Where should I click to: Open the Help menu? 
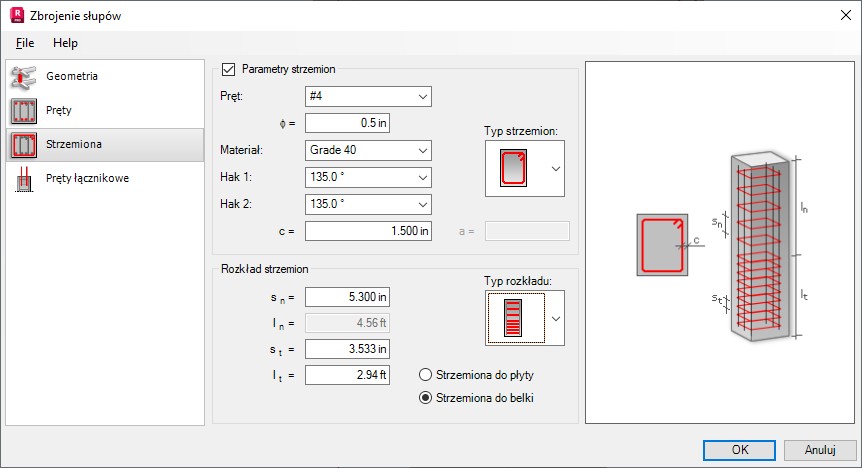click(65, 43)
